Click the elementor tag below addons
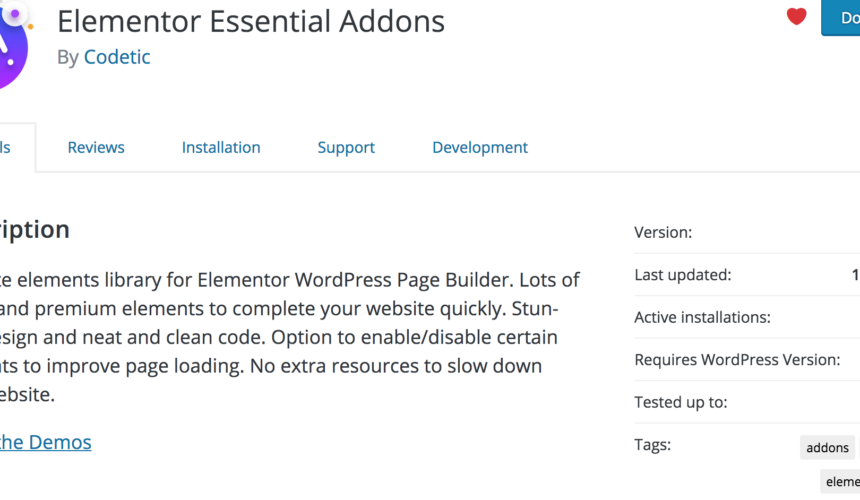Screen dimensions: 860x500 click(841, 481)
